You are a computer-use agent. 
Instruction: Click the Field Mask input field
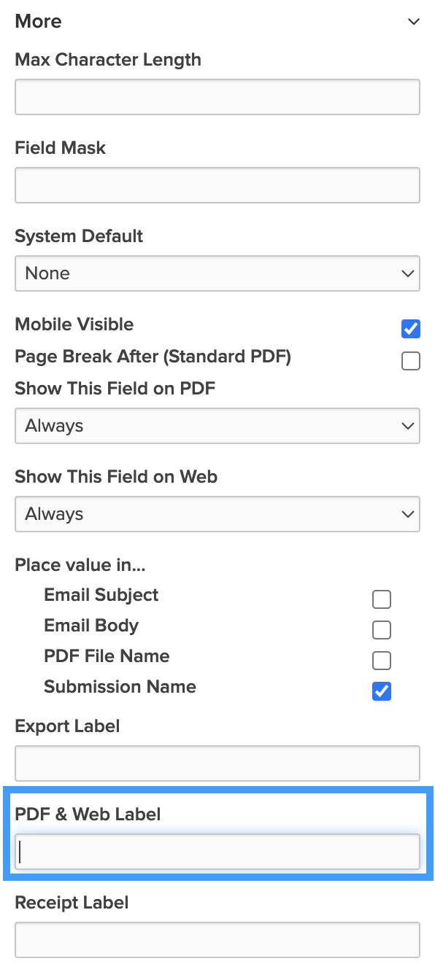coord(217,185)
